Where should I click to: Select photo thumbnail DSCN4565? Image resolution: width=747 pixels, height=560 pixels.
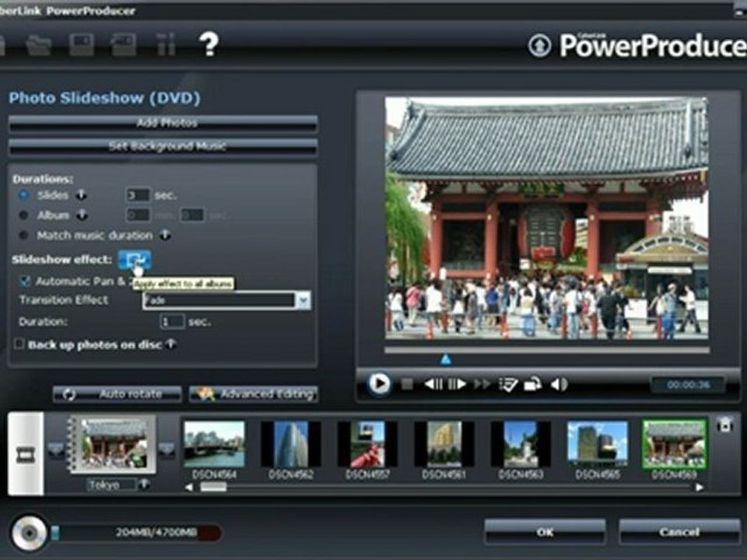pyautogui.click(x=598, y=444)
